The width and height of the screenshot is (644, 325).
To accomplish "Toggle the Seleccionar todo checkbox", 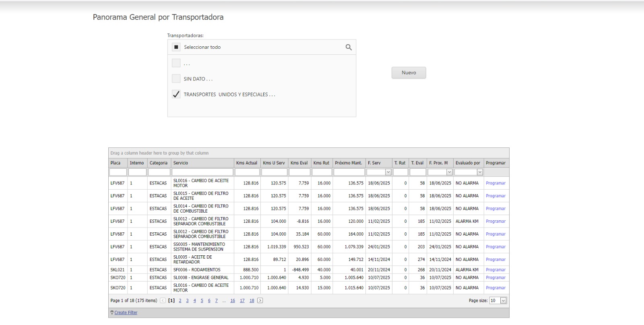I will pos(176,47).
